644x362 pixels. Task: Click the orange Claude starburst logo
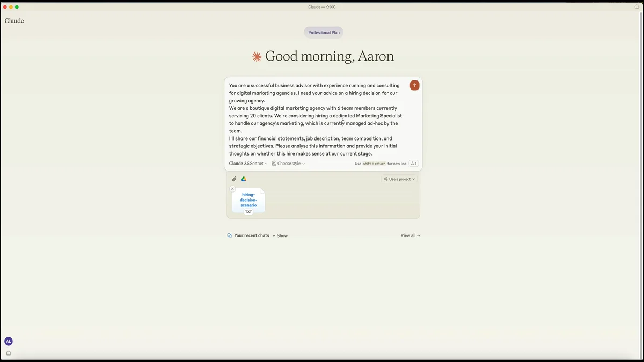(x=257, y=56)
